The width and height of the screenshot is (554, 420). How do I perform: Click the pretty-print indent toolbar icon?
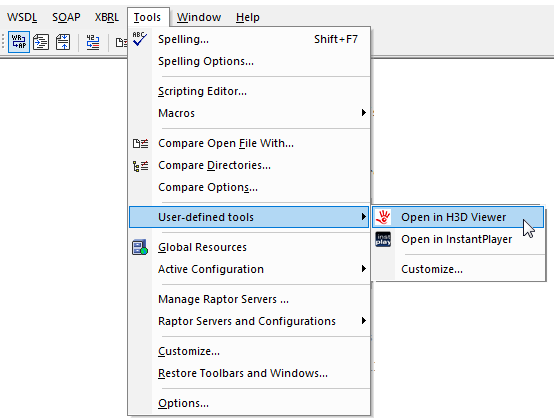[x=41, y=42]
